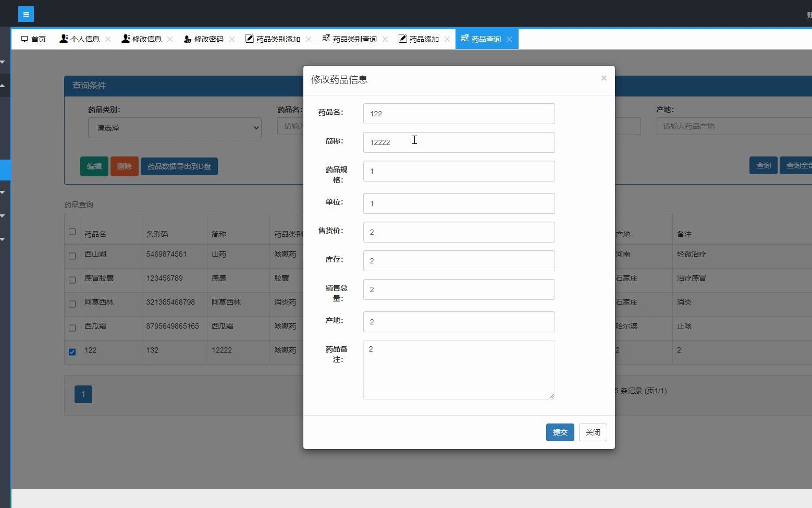Check the 感冒胶囊 row checkbox
This screenshot has height=508, width=812.
point(72,280)
